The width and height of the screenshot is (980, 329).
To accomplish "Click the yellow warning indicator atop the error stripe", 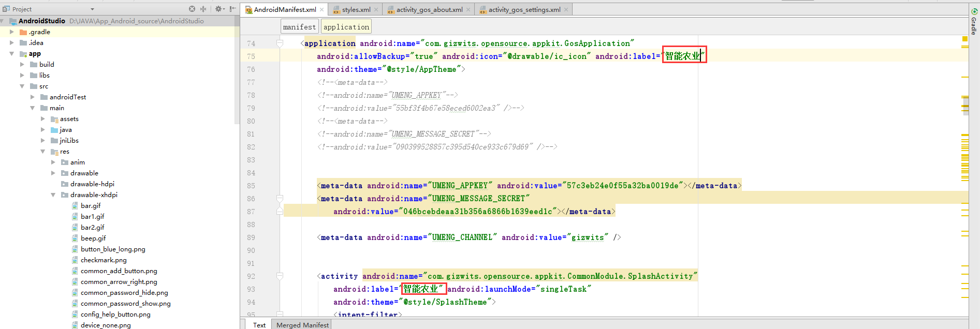I will (x=965, y=39).
